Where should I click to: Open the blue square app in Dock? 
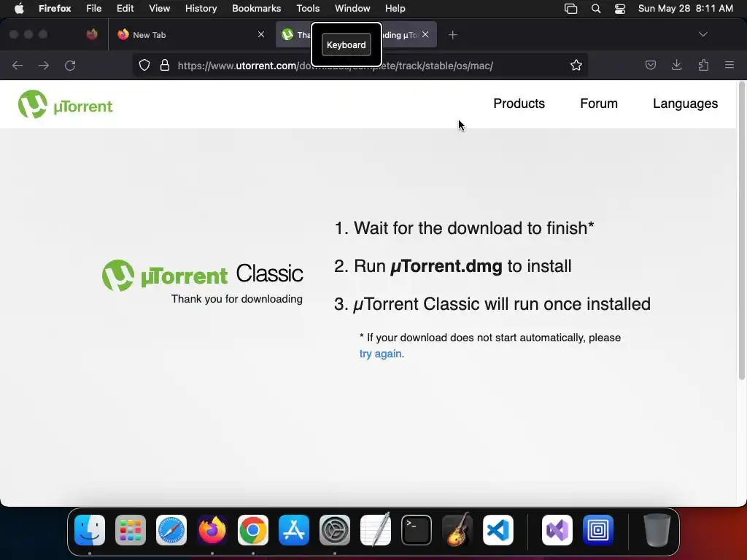598,530
